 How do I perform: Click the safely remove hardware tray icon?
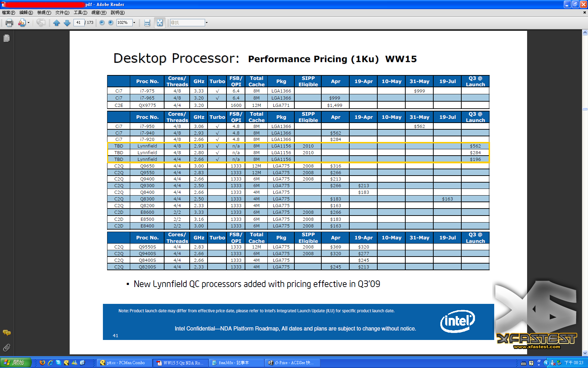[559, 363]
